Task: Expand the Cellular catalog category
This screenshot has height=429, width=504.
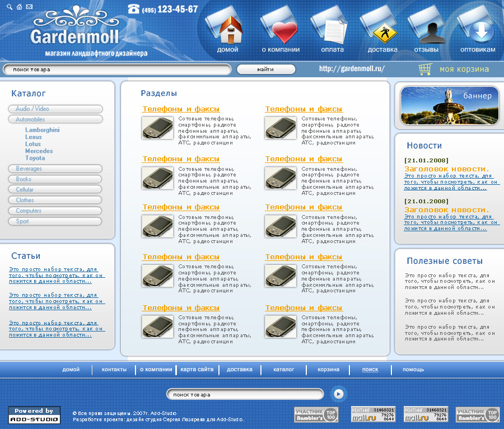Action: 55,189
